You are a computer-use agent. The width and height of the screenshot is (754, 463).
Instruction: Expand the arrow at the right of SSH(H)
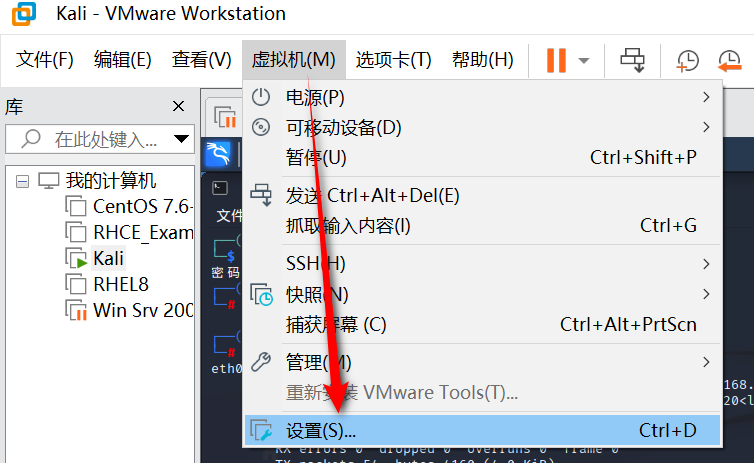tap(706, 264)
